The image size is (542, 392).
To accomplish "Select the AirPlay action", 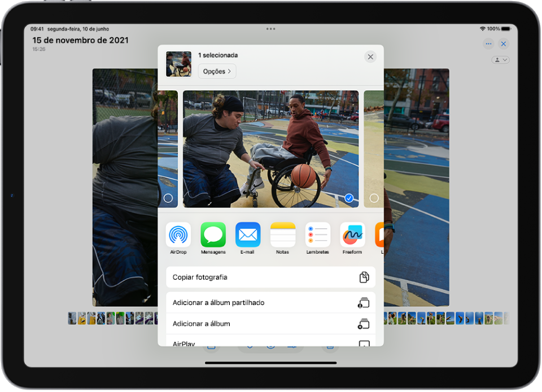I will [x=270, y=341].
